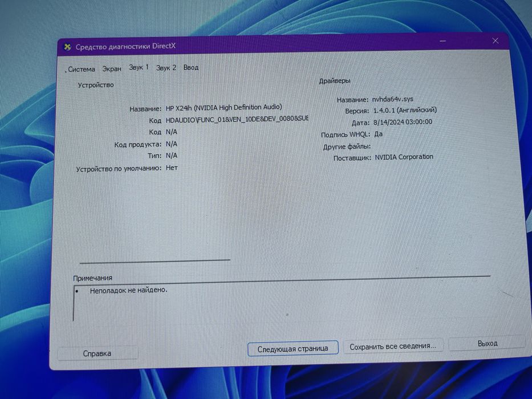Switch to the Система tab
Viewport: 532px width, 399px height.
(82, 69)
